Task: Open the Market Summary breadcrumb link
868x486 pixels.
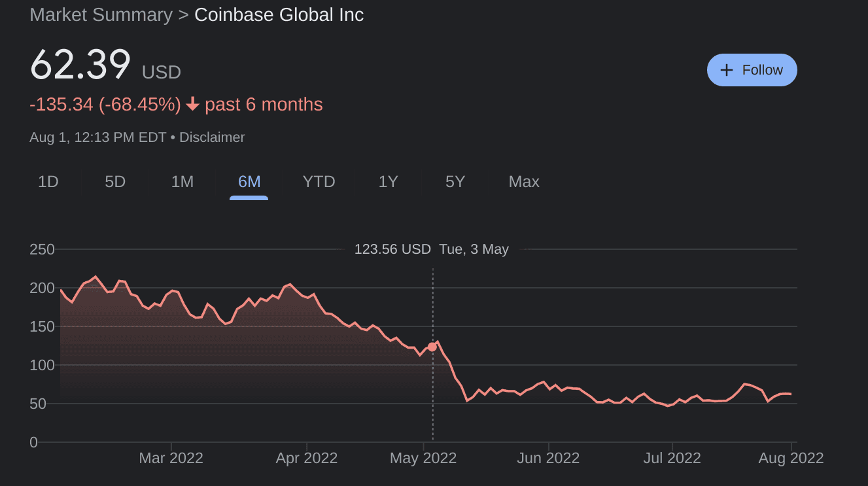Action: (x=101, y=15)
